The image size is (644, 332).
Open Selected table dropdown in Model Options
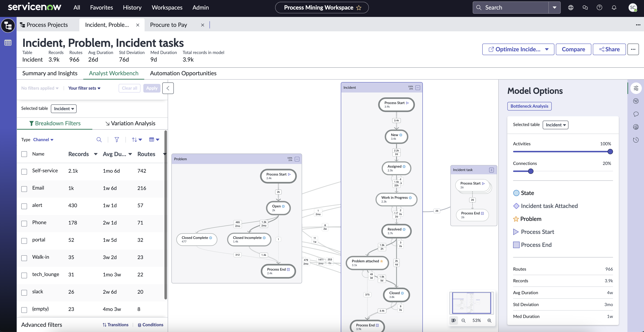[555, 125]
